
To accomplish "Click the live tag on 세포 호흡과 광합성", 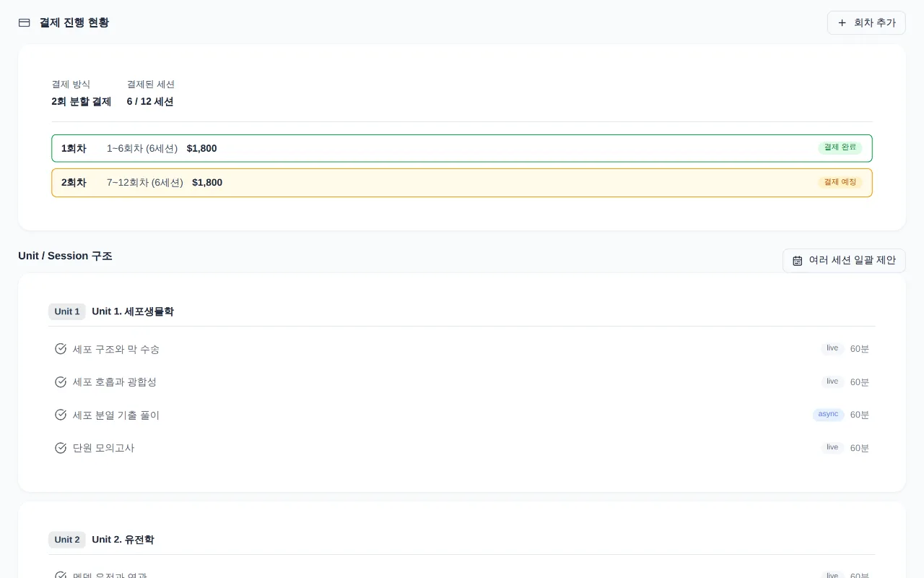I will click(x=832, y=381).
